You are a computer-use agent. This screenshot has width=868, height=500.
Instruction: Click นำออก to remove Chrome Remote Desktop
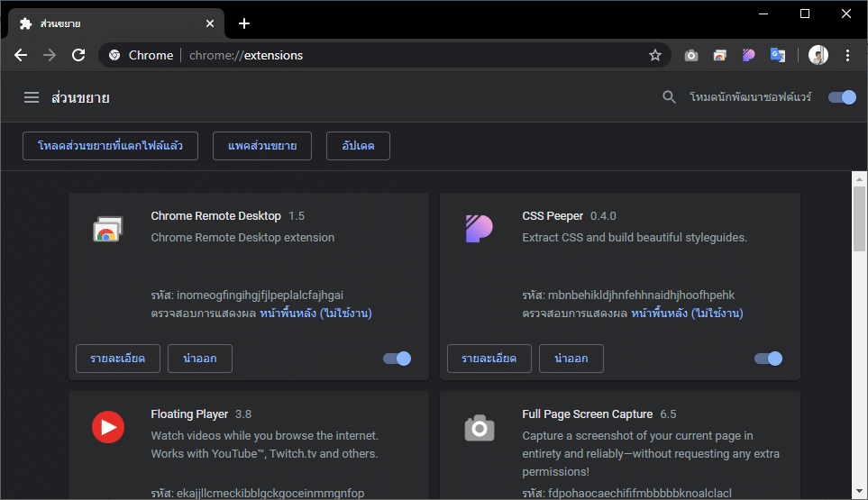200,359
